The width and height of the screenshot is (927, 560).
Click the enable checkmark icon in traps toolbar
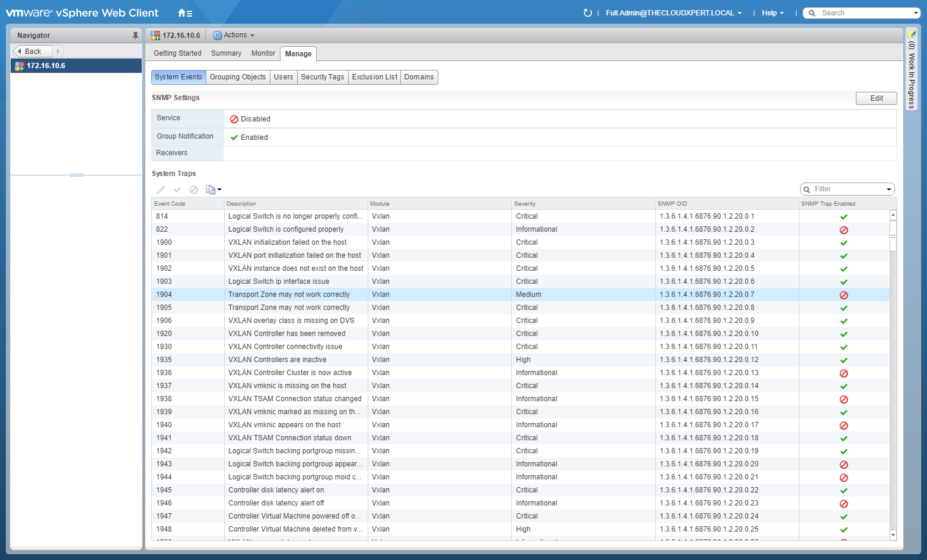pyautogui.click(x=177, y=190)
